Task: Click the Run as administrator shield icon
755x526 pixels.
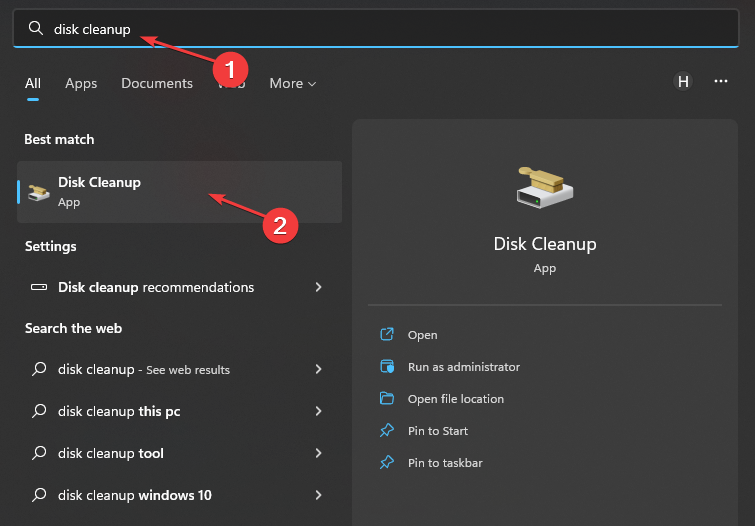Action: (387, 367)
